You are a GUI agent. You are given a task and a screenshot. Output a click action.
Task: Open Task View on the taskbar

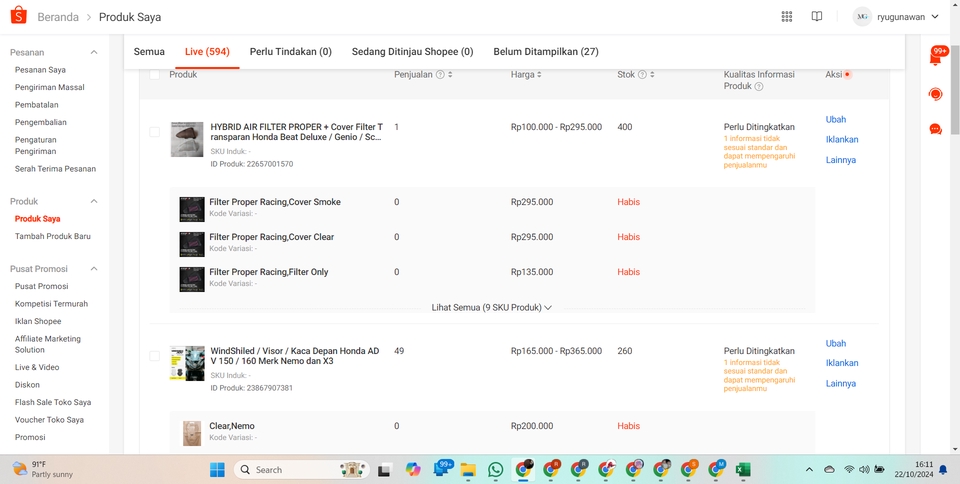click(x=384, y=469)
